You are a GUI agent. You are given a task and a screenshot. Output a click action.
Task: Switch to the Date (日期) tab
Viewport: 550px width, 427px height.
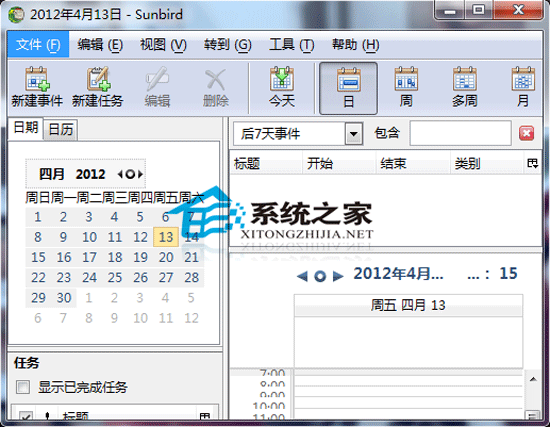[x=25, y=127]
